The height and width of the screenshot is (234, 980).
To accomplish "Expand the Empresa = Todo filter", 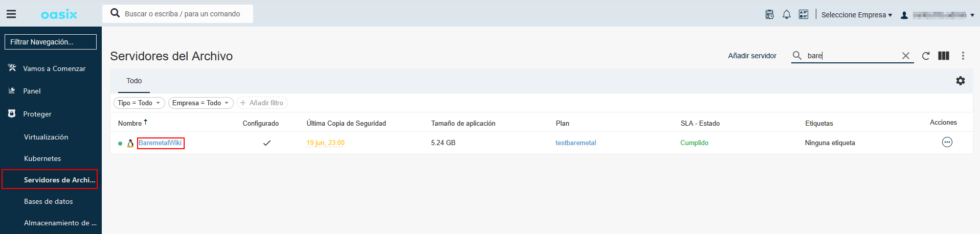I will tap(201, 103).
